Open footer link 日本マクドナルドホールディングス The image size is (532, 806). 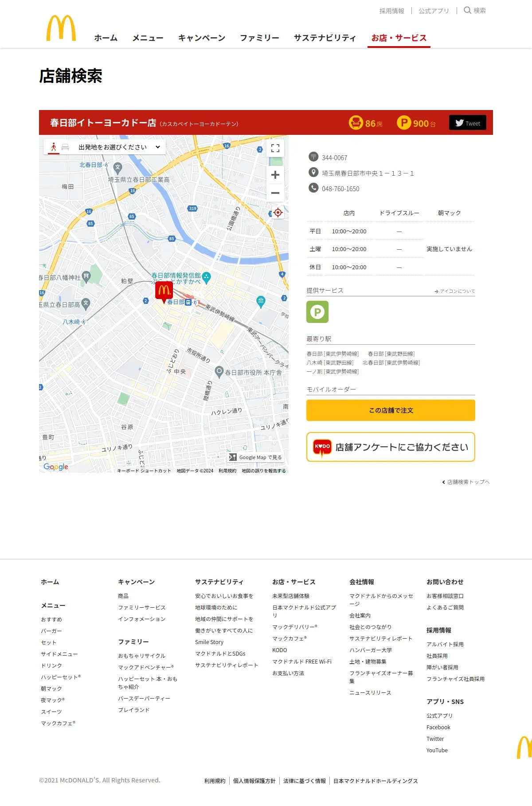pos(376,781)
